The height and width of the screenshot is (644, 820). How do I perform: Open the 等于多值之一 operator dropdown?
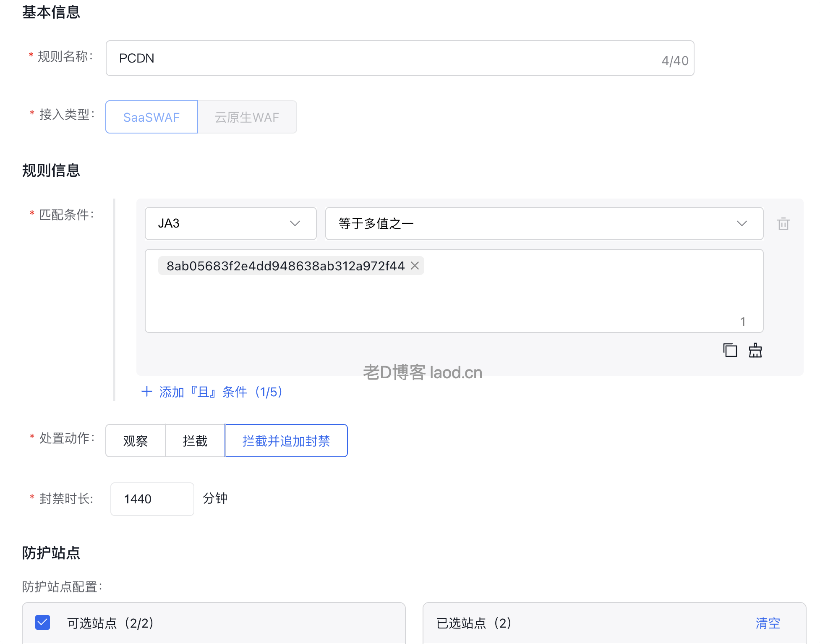pos(544,224)
